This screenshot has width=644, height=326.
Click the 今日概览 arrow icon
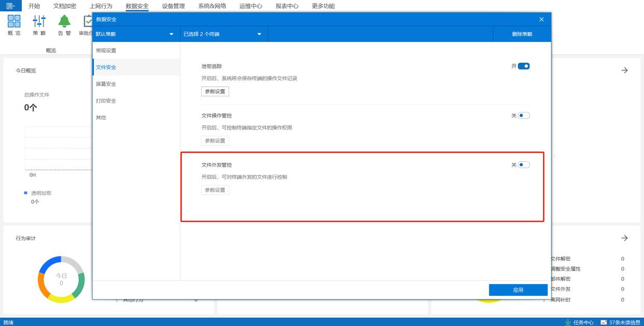(624, 70)
